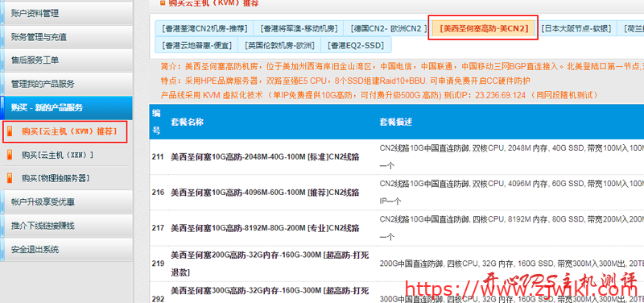This screenshot has height=303, width=644.
Task: Select 美西圣何塞高防-美CN2 tab
Action: [484, 28]
